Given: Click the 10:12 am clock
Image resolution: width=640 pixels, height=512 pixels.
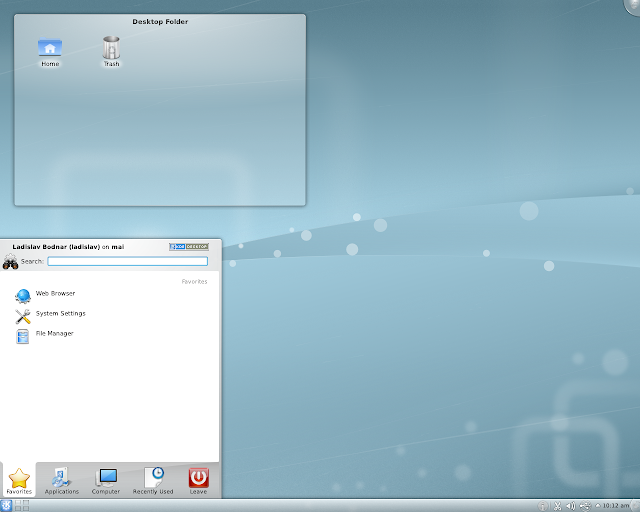Looking at the screenshot, I should click(616, 505).
